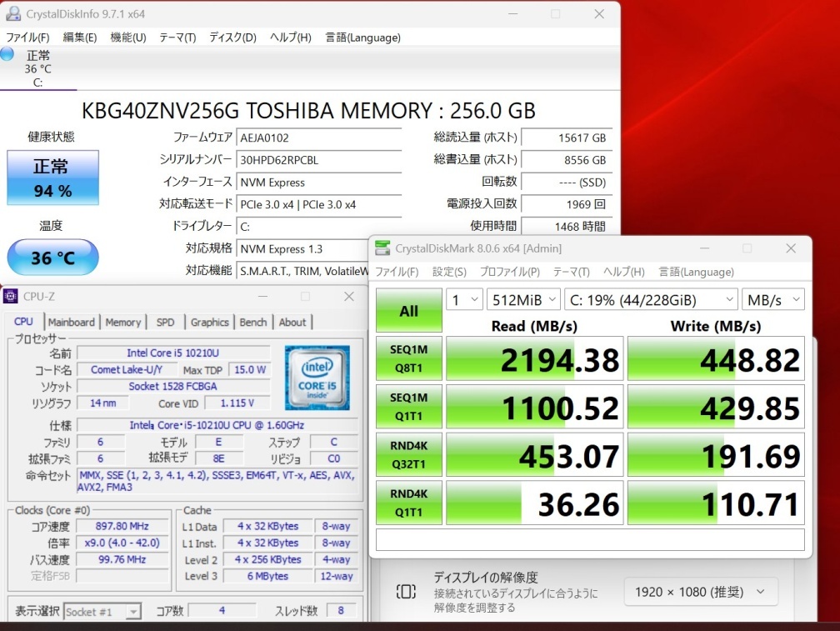Run the RND4K Q32T1 test

coord(408,454)
